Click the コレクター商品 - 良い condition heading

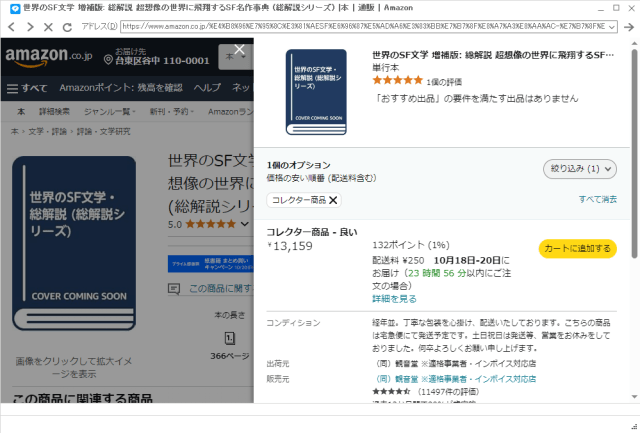click(x=312, y=232)
